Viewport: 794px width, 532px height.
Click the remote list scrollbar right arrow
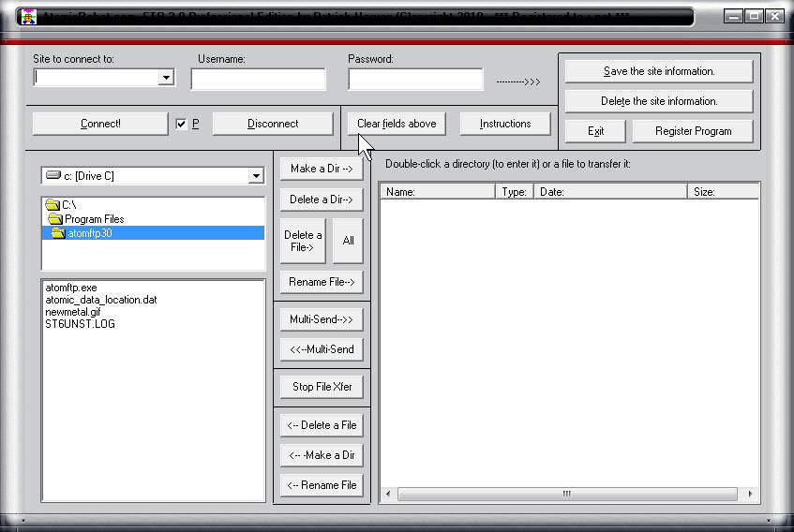(x=751, y=495)
